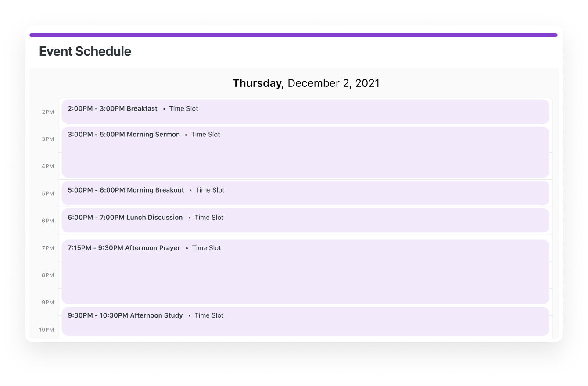
Task: Click the Morning Breakout time slot event
Action: (x=305, y=193)
